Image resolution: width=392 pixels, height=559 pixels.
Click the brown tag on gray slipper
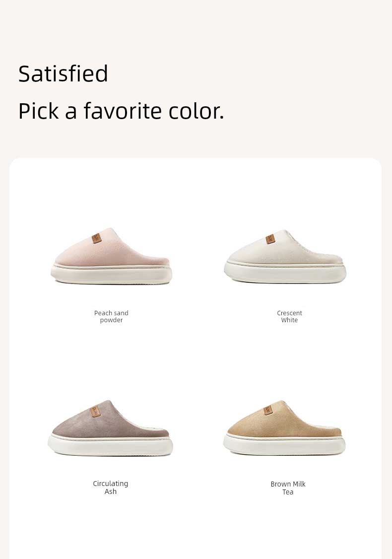95,411
